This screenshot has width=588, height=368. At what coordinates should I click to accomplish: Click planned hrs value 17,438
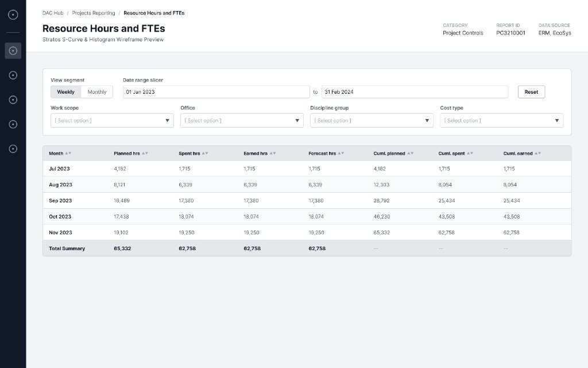tap(121, 216)
